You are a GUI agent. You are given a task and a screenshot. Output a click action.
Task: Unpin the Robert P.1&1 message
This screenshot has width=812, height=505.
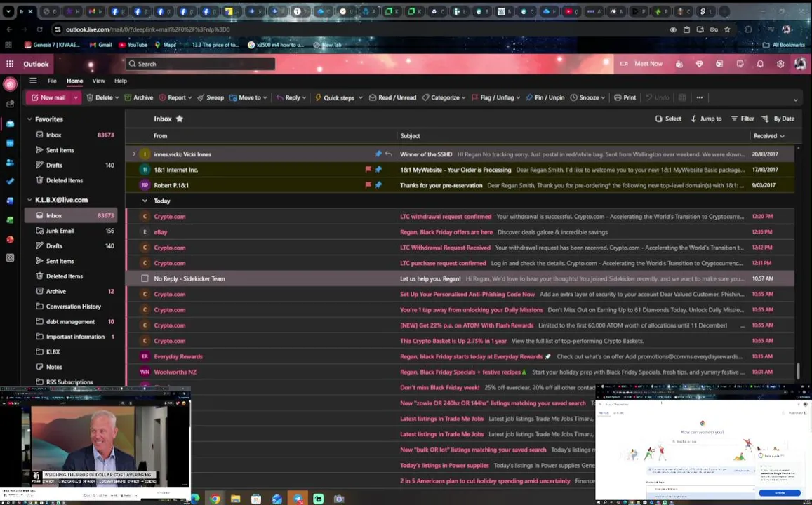[x=378, y=184]
